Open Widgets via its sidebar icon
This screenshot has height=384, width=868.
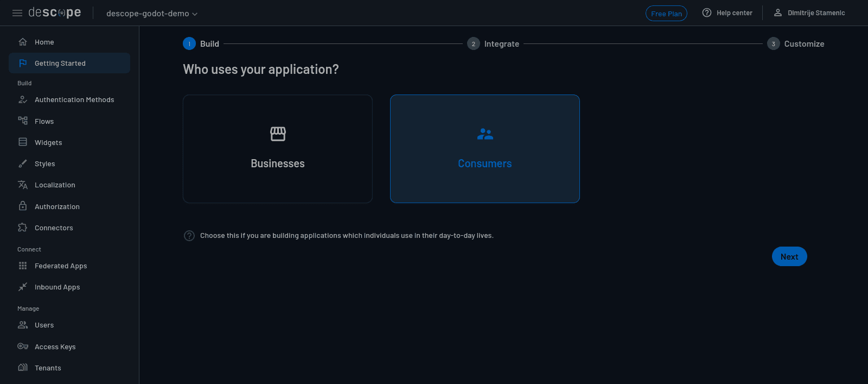[x=23, y=142]
